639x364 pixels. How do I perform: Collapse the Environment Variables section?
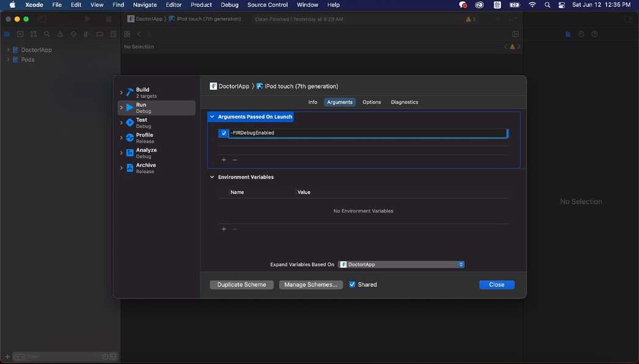point(212,177)
